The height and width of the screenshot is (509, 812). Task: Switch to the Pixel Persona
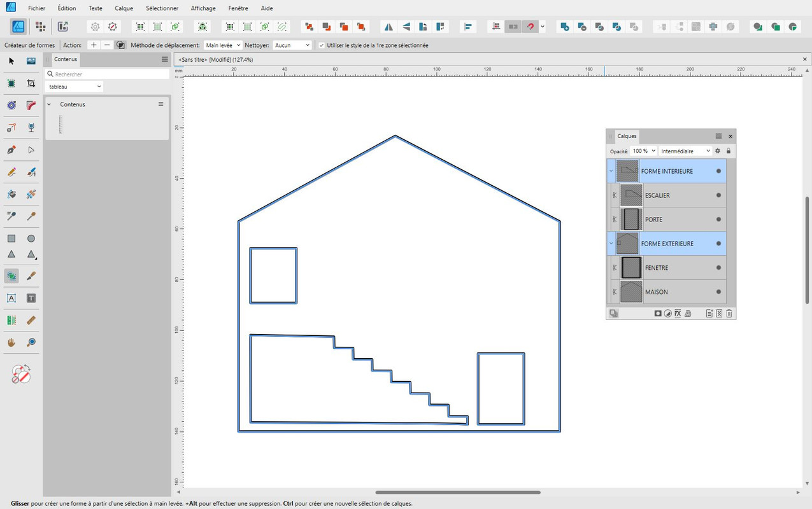coord(40,27)
